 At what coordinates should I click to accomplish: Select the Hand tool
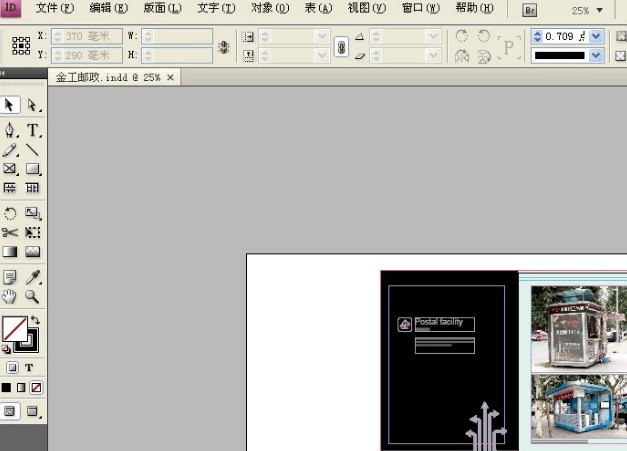point(10,296)
